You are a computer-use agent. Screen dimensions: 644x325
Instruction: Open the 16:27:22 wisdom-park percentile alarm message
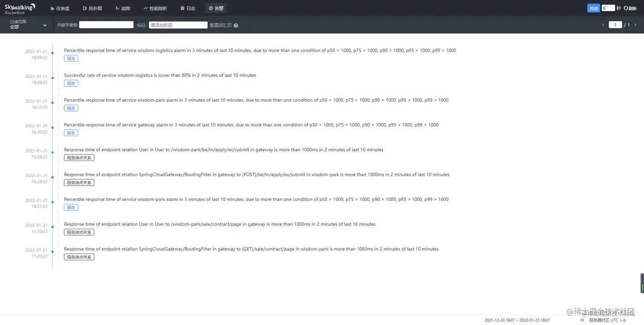pyautogui.click(x=256, y=199)
